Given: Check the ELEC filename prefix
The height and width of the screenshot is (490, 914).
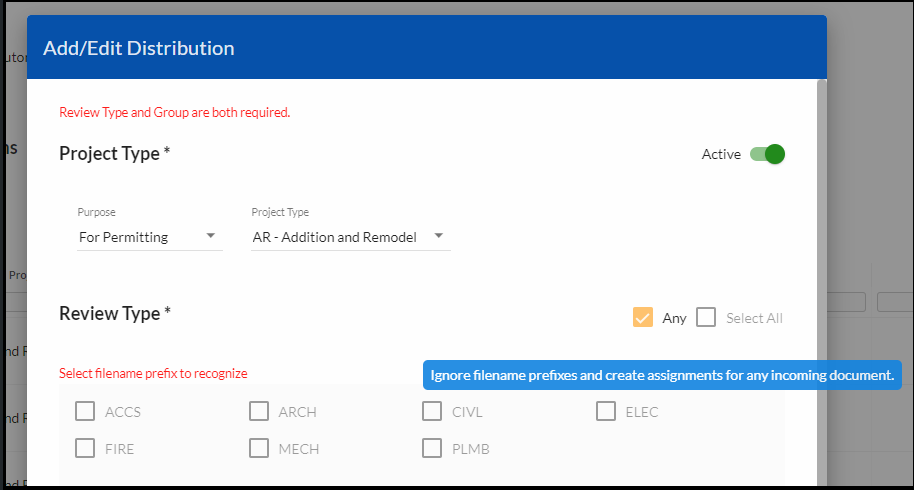Looking at the screenshot, I should point(606,411).
